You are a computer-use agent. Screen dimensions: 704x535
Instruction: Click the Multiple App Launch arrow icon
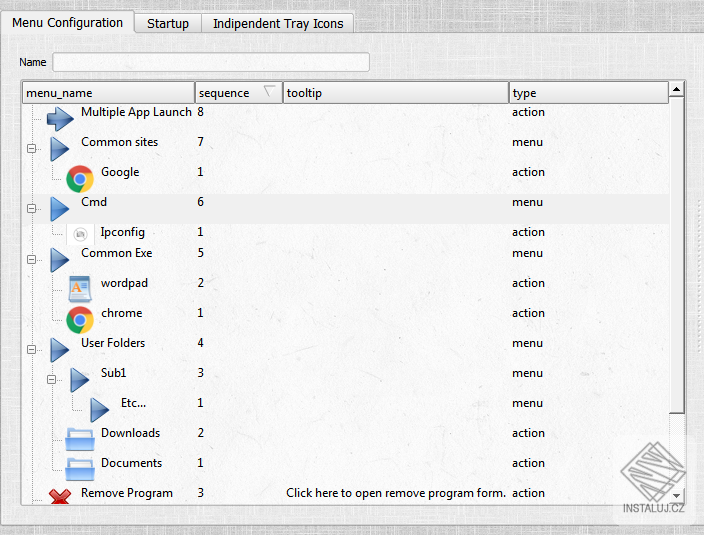(x=60, y=118)
